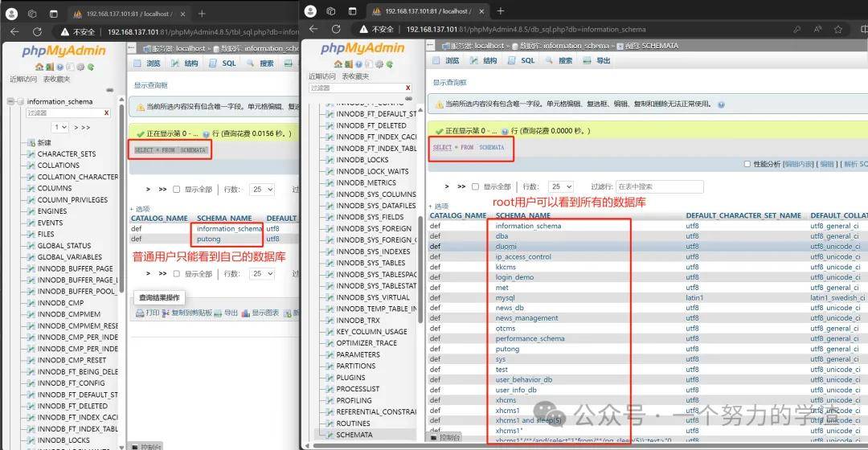This screenshot has height=450, width=868.
Task: Click Home icon in left window sidebar
Action: click(x=39, y=67)
